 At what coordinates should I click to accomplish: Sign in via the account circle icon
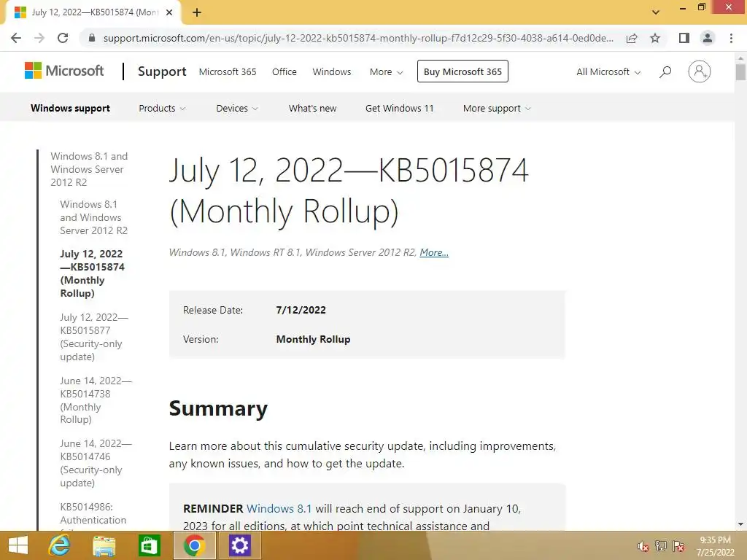[700, 71]
